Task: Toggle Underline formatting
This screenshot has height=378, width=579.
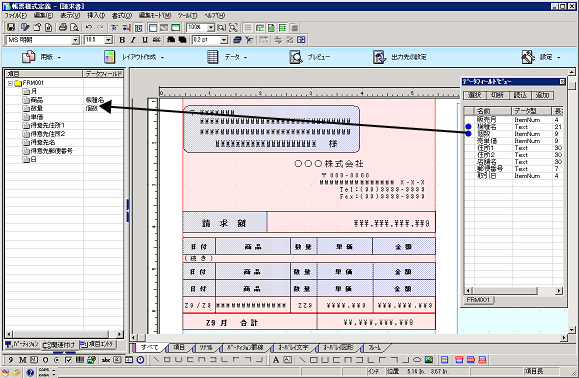Action: (x=145, y=40)
